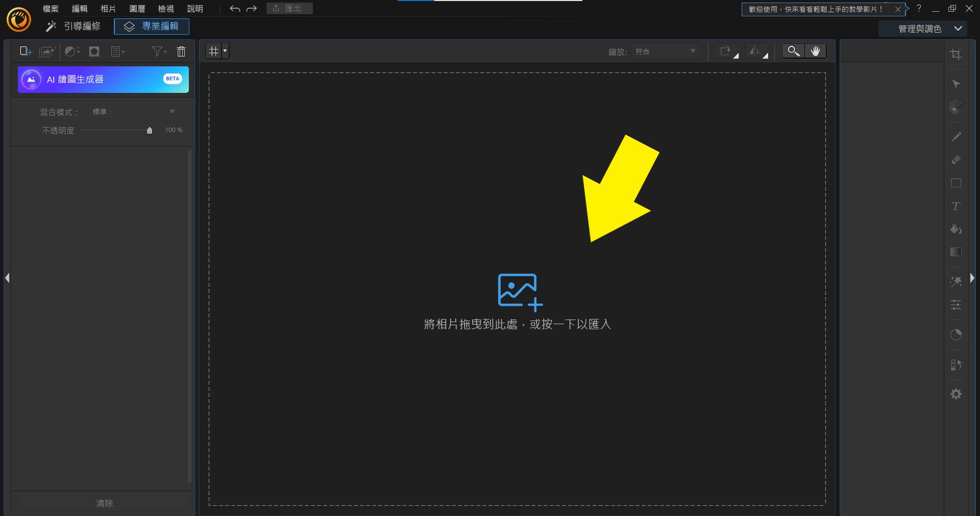This screenshot has height=516, width=980.
Task: Open the 編輯 menu
Action: tap(80, 9)
